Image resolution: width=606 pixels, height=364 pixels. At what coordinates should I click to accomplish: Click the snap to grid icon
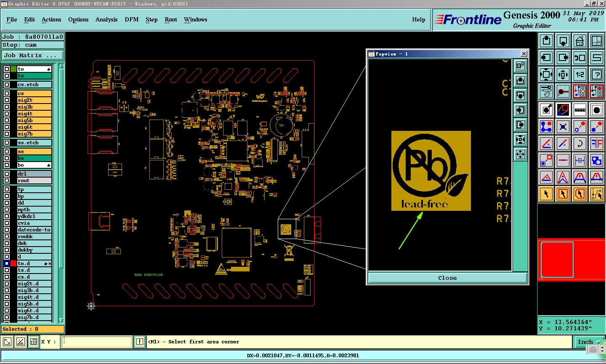[x=563, y=91]
